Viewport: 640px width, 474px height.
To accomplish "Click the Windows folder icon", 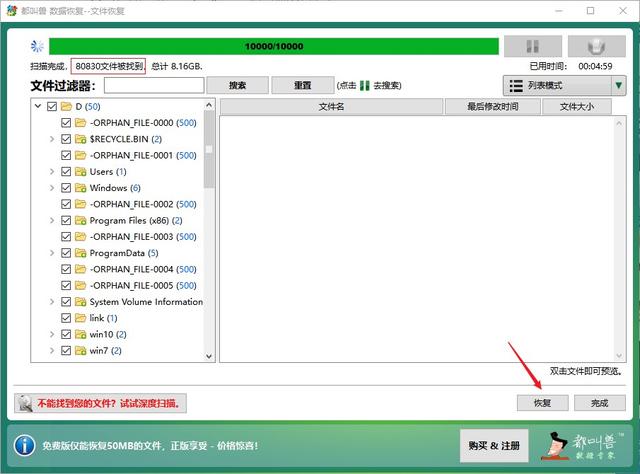I will (x=80, y=188).
